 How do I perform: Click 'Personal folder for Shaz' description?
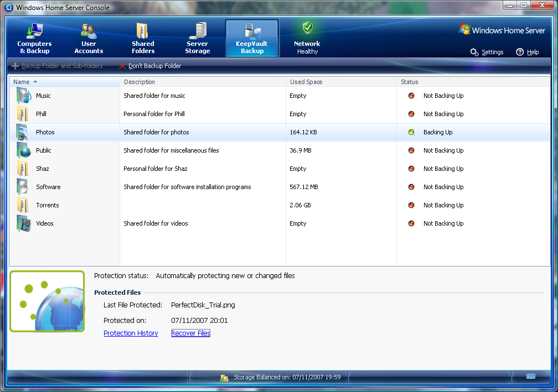[155, 169]
